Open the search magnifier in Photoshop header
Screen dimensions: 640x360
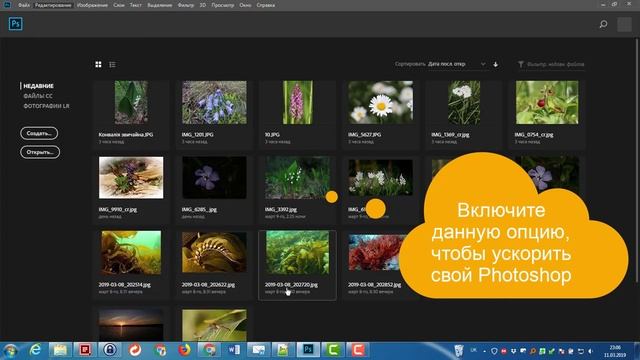click(x=603, y=24)
